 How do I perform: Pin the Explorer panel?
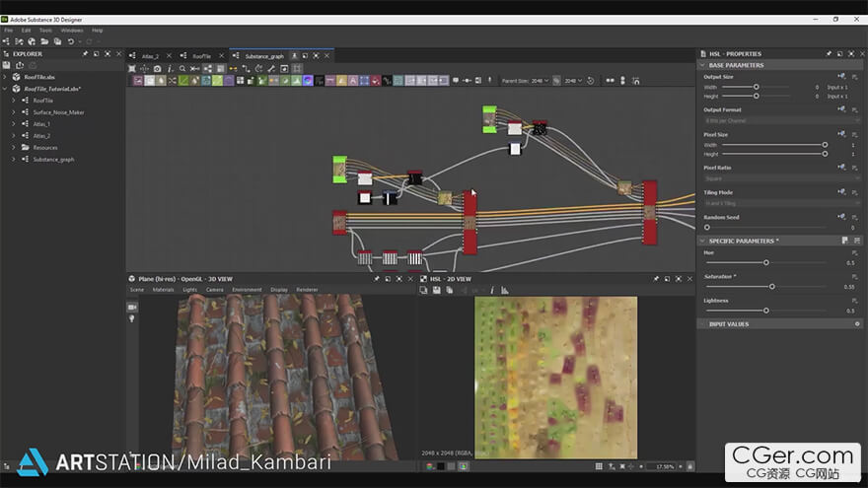85,53
